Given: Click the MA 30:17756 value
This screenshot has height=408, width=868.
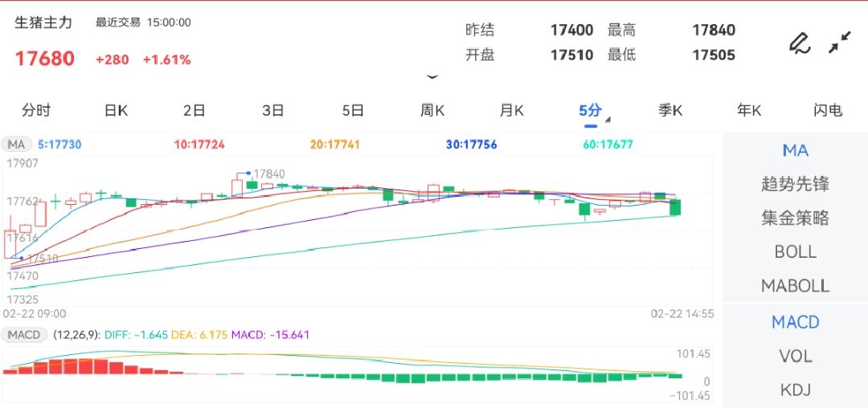Looking at the screenshot, I should pyautogui.click(x=472, y=145).
